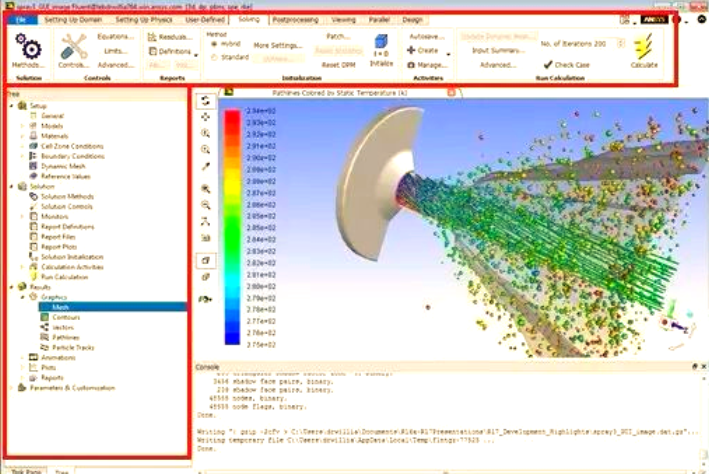Click the Equations... button in Controls

[x=115, y=37]
